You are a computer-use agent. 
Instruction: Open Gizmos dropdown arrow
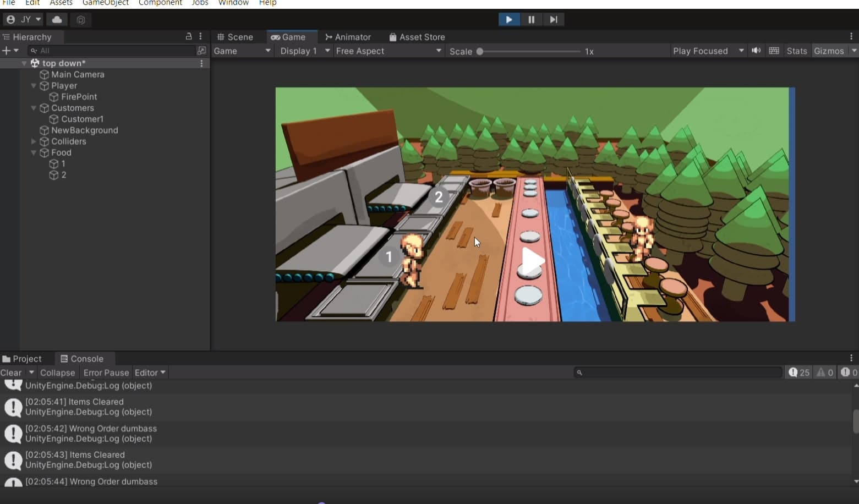click(854, 51)
